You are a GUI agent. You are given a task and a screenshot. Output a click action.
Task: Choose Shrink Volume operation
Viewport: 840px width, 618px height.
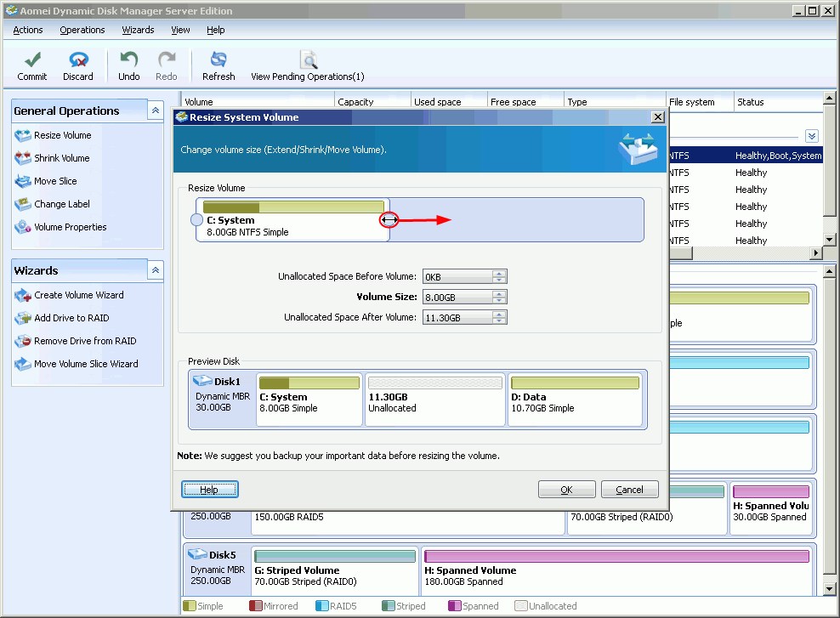click(61, 158)
